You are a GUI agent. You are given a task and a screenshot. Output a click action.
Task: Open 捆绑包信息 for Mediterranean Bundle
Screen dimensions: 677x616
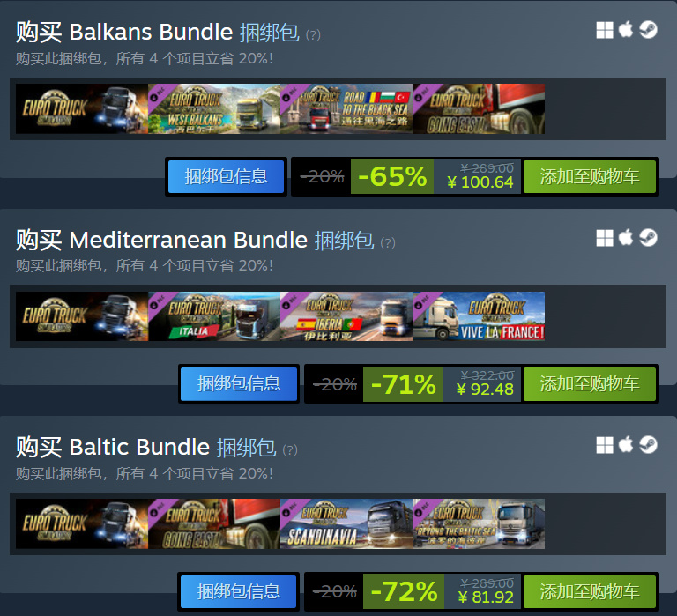pyautogui.click(x=239, y=383)
